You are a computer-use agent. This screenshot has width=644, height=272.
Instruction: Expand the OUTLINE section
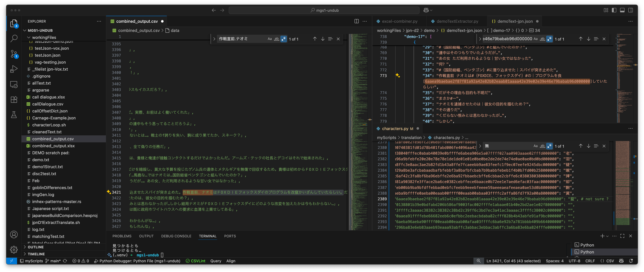point(35,247)
